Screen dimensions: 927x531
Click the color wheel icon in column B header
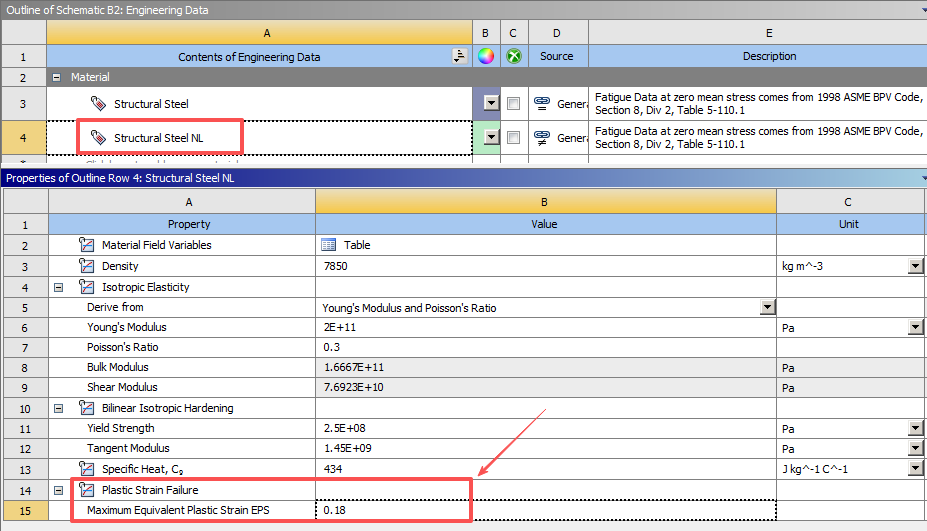(x=486, y=56)
